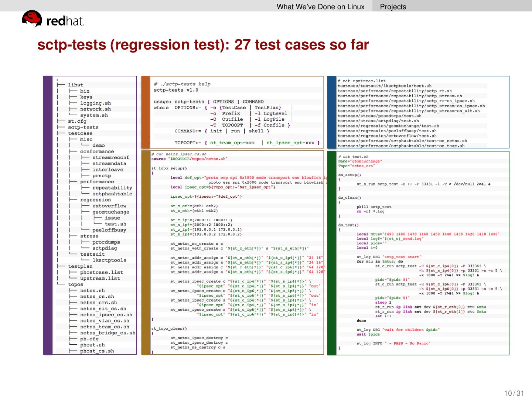Select netns_ipsec_cs.sh in the directory tree

click(106, 315)
